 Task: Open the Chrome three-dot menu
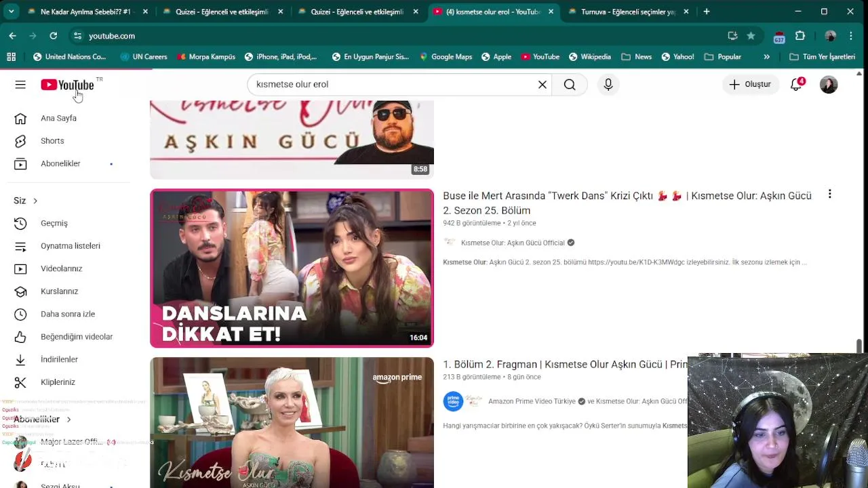click(x=851, y=35)
